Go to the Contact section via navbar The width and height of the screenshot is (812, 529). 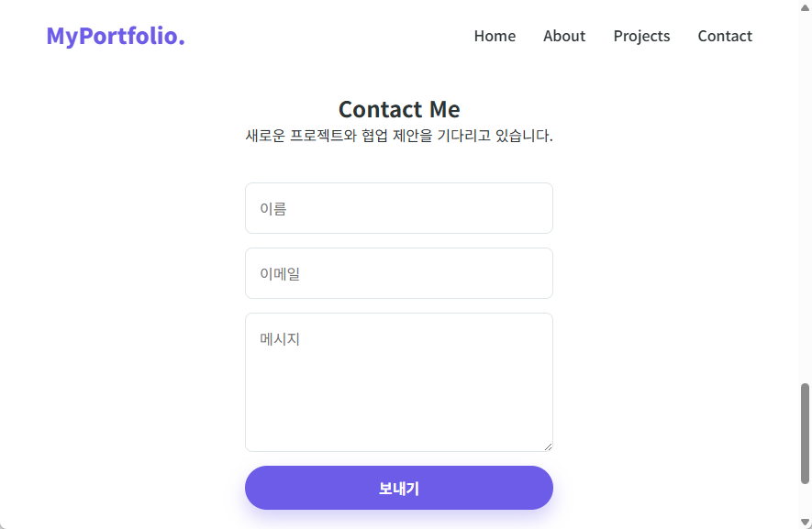(724, 36)
